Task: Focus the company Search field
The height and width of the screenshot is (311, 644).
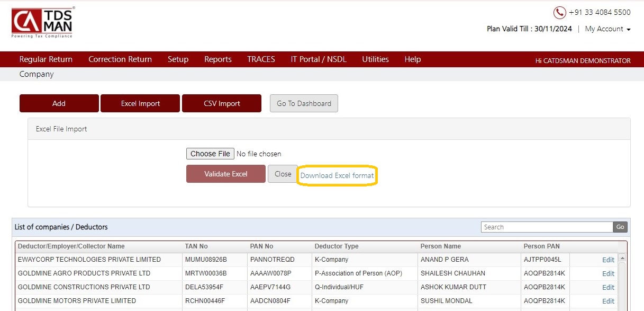Action: (547, 227)
